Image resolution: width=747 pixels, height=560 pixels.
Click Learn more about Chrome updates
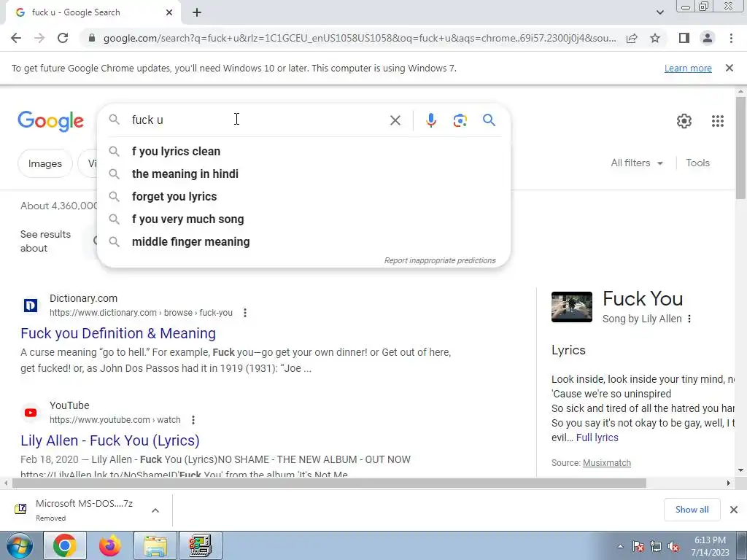tap(688, 68)
